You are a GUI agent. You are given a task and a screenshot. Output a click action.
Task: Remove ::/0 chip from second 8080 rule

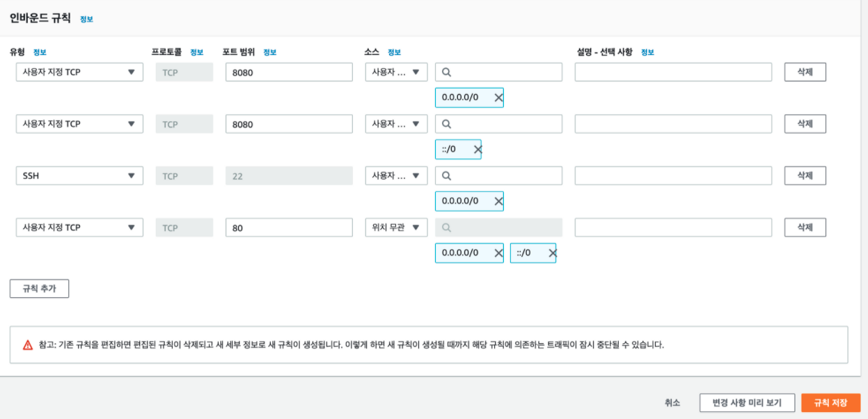pyautogui.click(x=477, y=149)
